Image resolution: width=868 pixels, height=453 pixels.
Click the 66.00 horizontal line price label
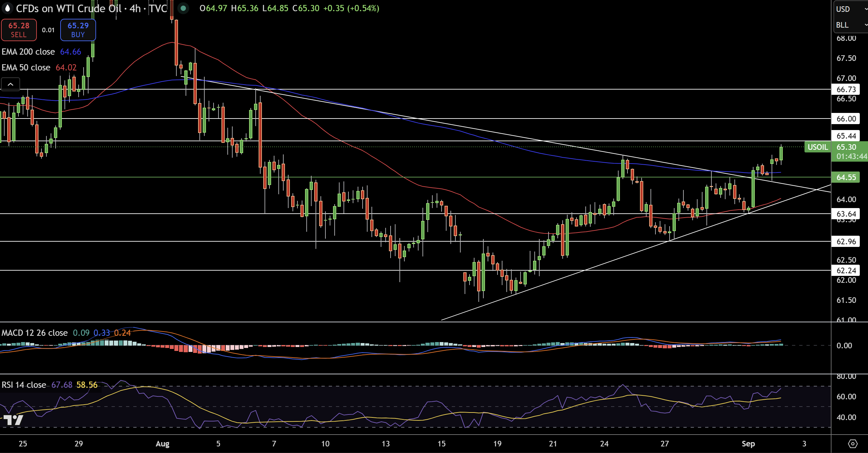pyautogui.click(x=846, y=119)
